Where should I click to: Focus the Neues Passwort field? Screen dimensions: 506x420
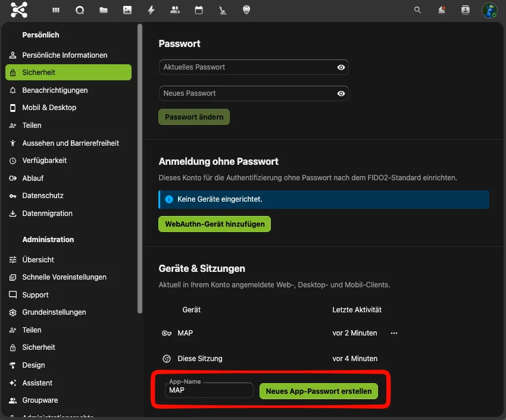coord(254,93)
